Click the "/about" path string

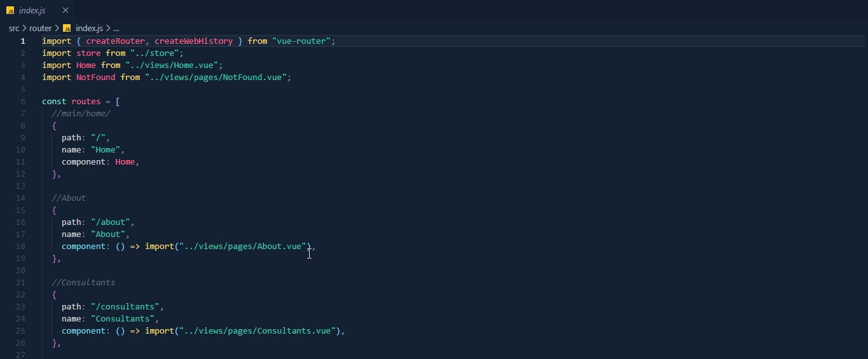(x=111, y=222)
